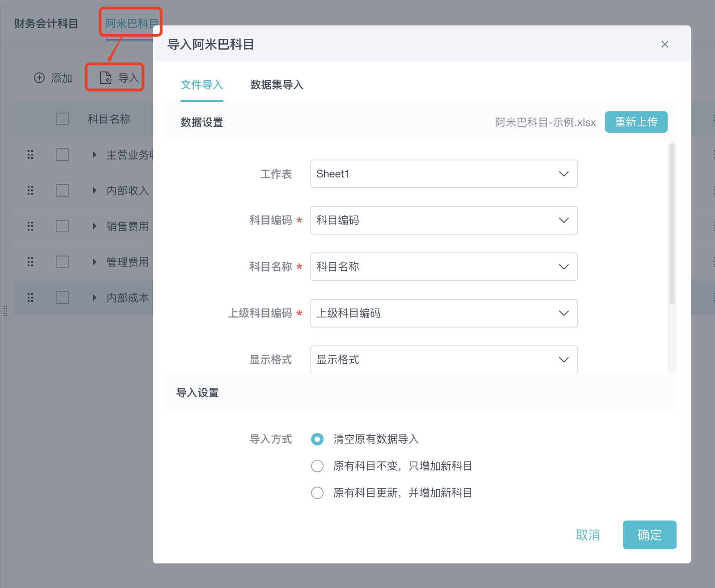Viewport: 715px width, 588px height.
Task: Expand the 内部收入 tree row
Action: (x=94, y=190)
